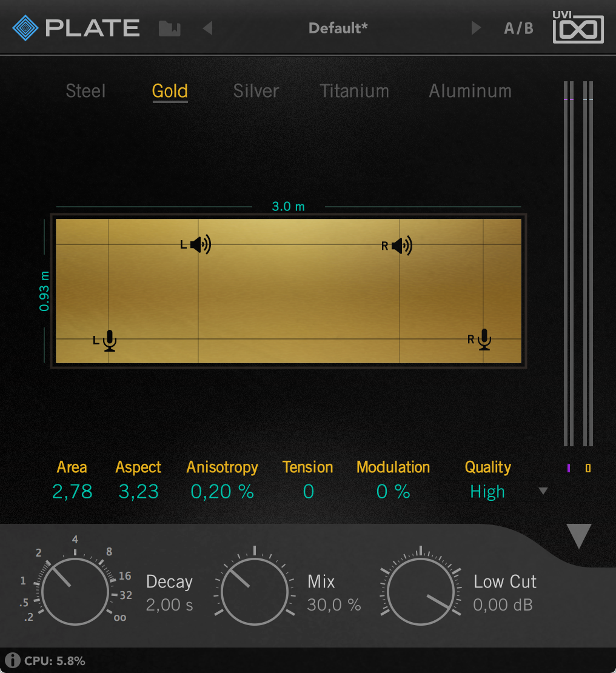
Task: Select the Titanium plate material
Action: coord(354,91)
